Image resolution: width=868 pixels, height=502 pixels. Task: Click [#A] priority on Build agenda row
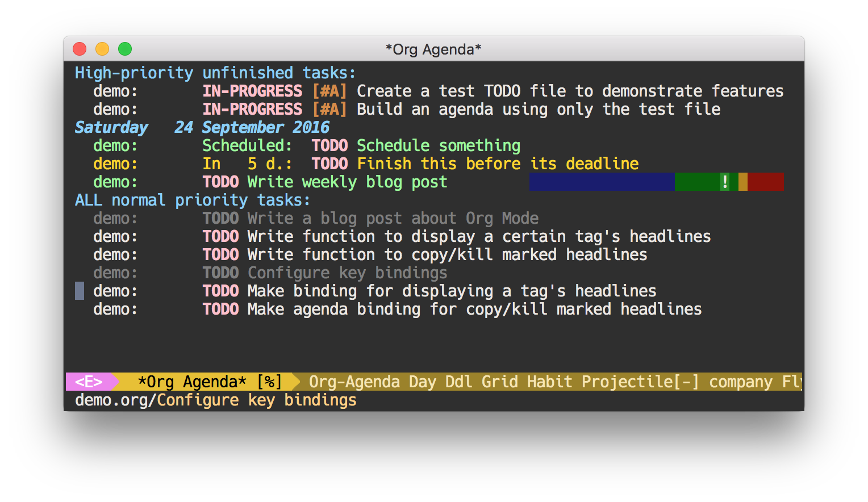329,110
